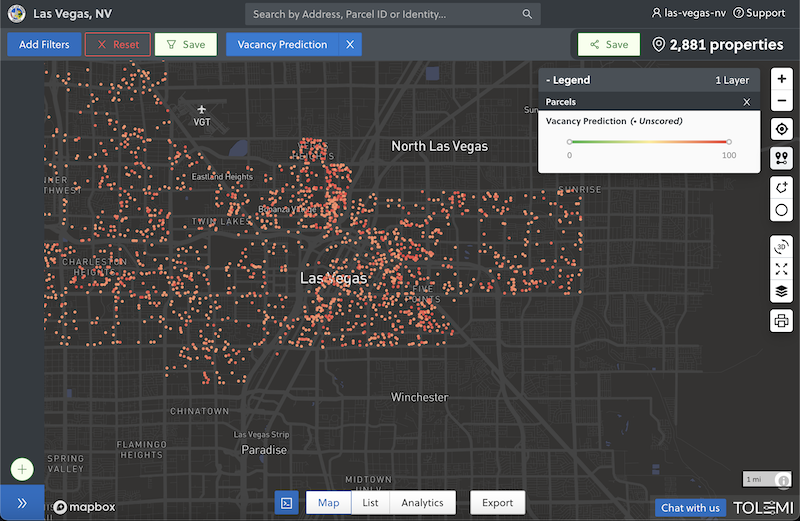Click the Add Filters button

(44, 45)
